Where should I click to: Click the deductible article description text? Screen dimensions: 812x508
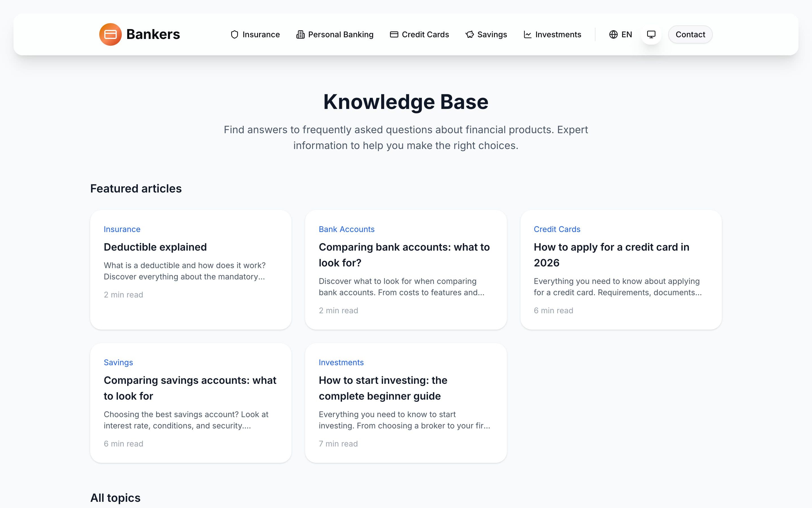[x=185, y=271]
